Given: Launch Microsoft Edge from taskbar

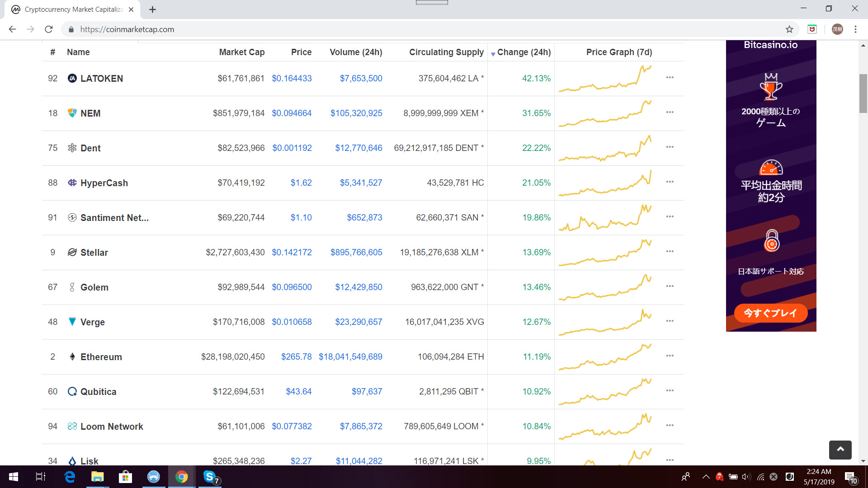Looking at the screenshot, I should (x=70, y=477).
